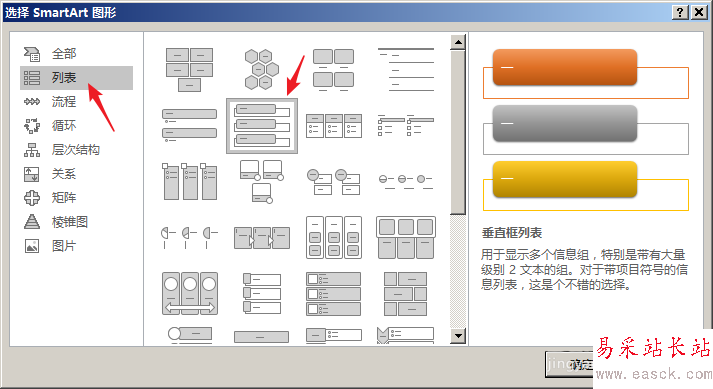
Task: Choose the circle-and-bar list in bottom row
Action: 190,335
